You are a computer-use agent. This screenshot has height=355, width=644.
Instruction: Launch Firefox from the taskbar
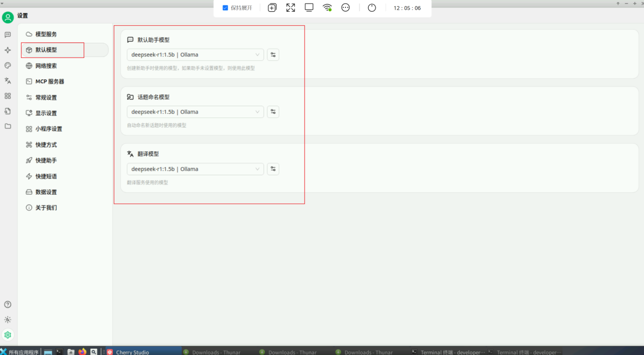click(82, 352)
